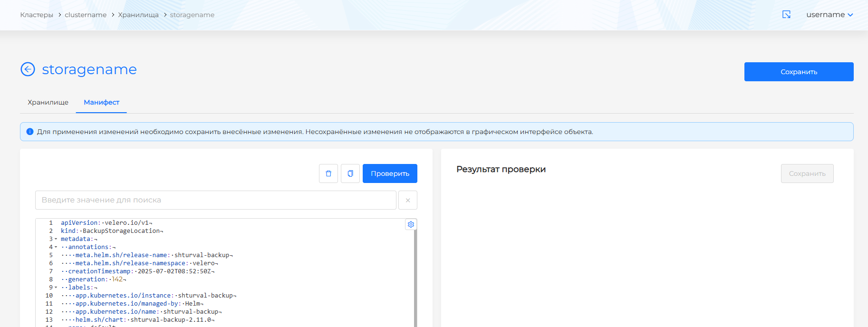This screenshot has width=868, height=327.
Task: Switch to the Хранилище tab
Action: click(x=48, y=102)
